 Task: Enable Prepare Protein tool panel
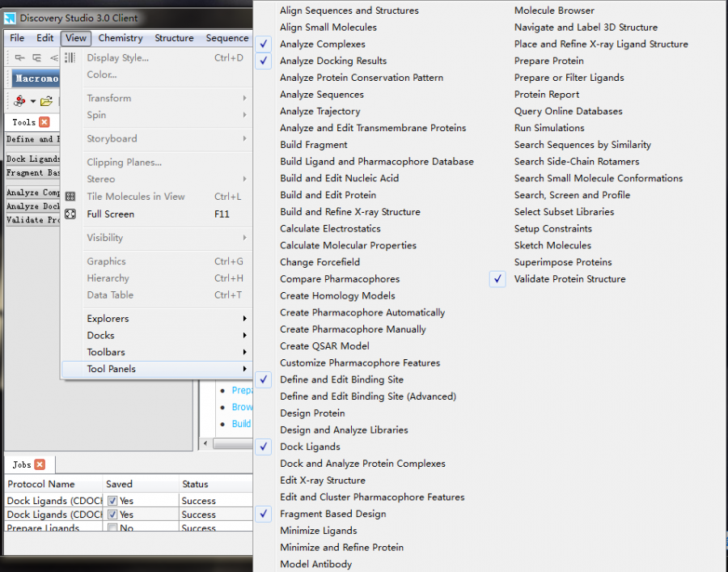click(548, 61)
